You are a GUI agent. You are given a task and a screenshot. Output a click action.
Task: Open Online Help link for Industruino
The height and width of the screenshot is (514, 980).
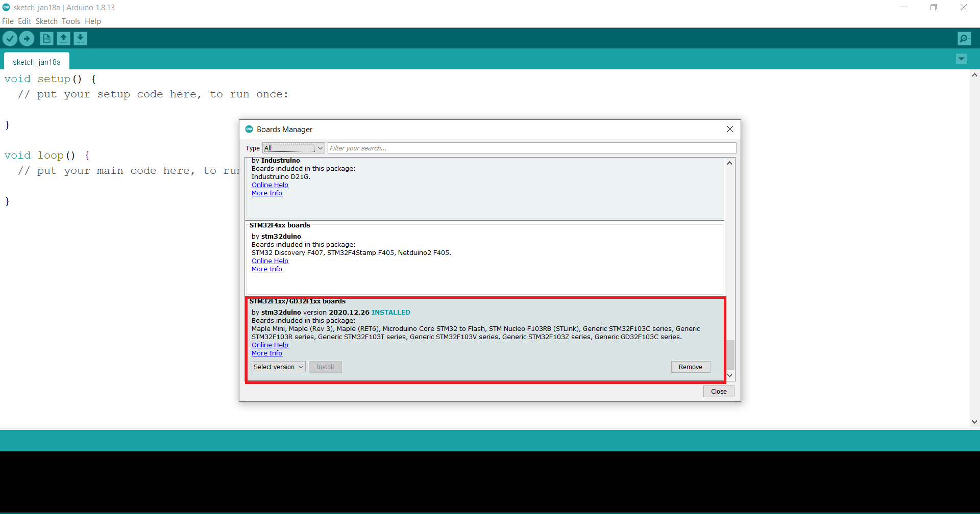[x=270, y=185]
